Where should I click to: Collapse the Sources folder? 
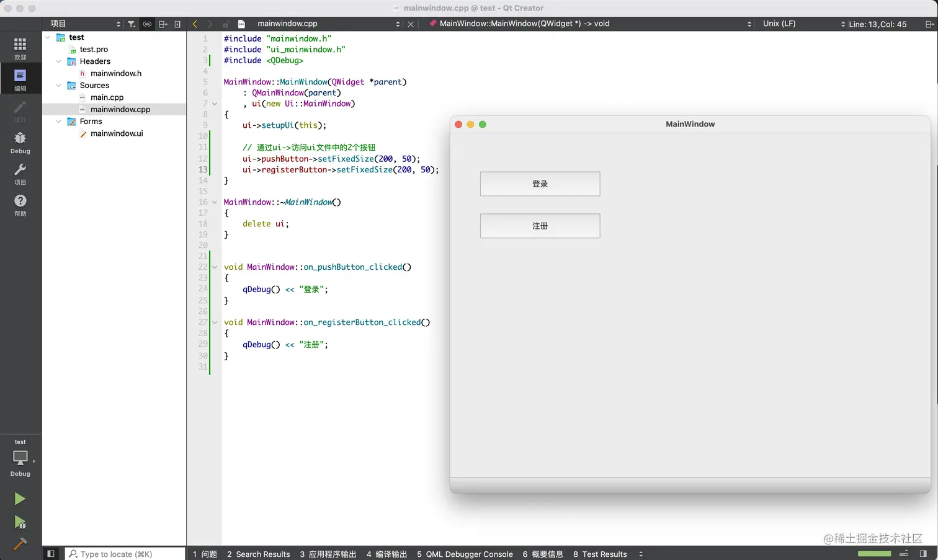tap(59, 86)
